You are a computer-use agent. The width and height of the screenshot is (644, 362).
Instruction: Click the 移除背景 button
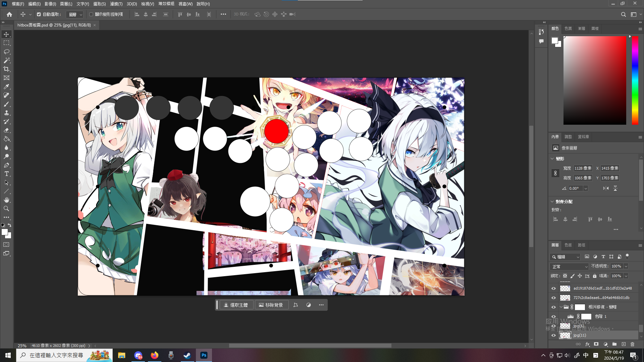tap(271, 305)
